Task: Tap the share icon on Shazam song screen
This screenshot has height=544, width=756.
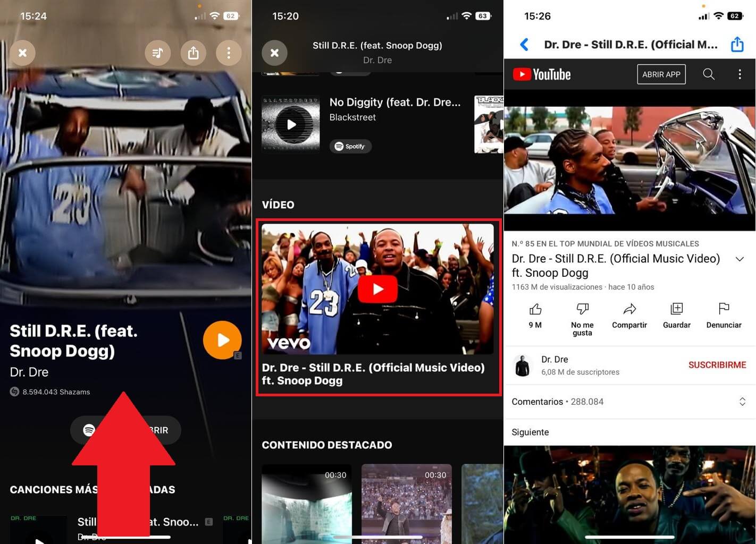Action: (194, 53)
